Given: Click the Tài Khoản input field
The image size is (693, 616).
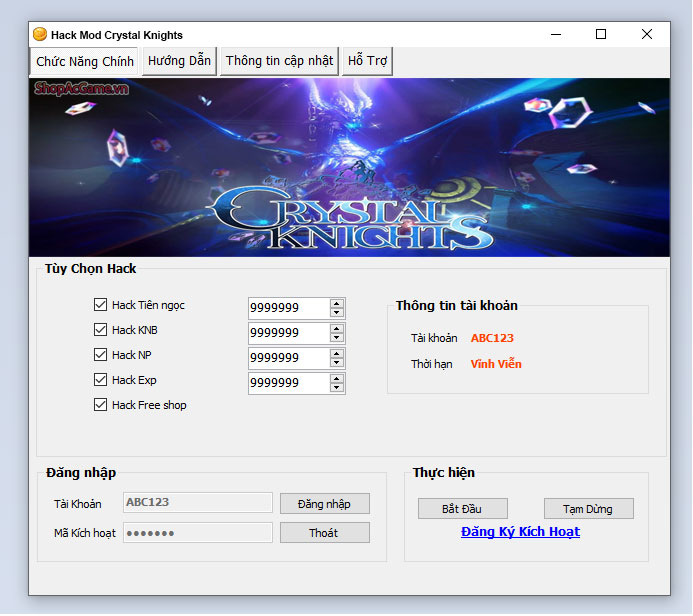Looking at the screenshot, I should coord(198,502).
